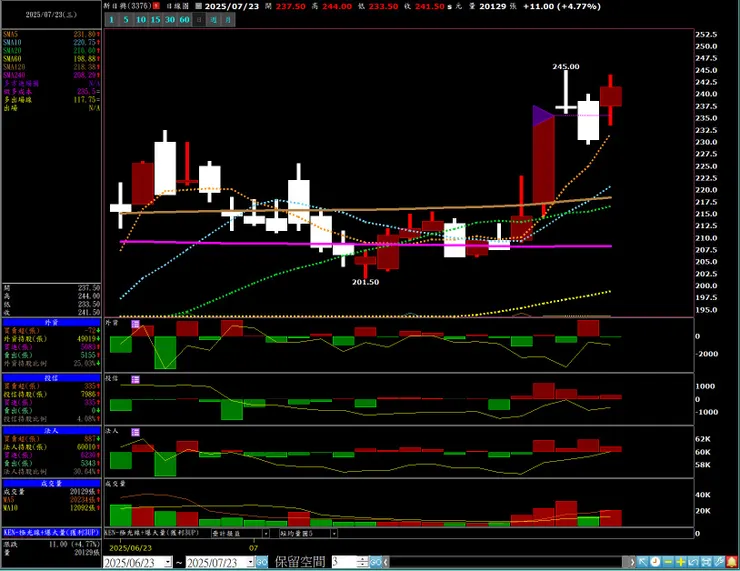Screen dimensions: 740x571
Task: Click the blue 投信 panel header
Action: (x=51, y=378)
